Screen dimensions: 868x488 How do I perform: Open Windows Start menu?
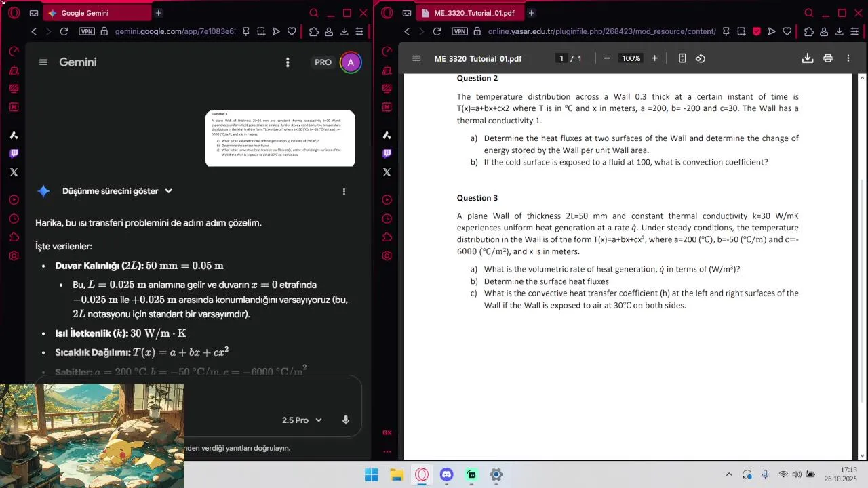pos(372,475)
